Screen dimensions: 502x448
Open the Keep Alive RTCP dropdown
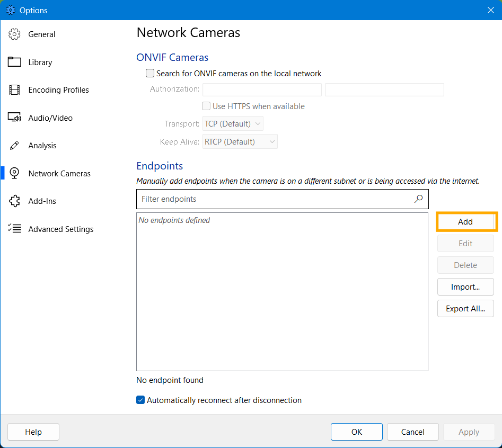(240, 142)
